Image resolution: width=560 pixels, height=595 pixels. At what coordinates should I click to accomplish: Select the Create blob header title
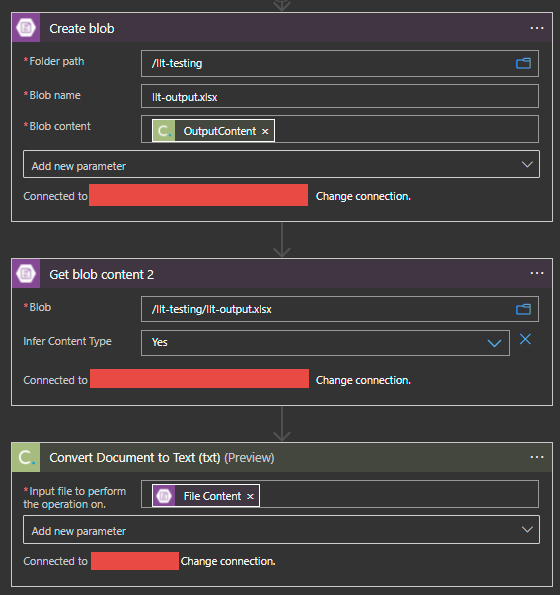82,28
